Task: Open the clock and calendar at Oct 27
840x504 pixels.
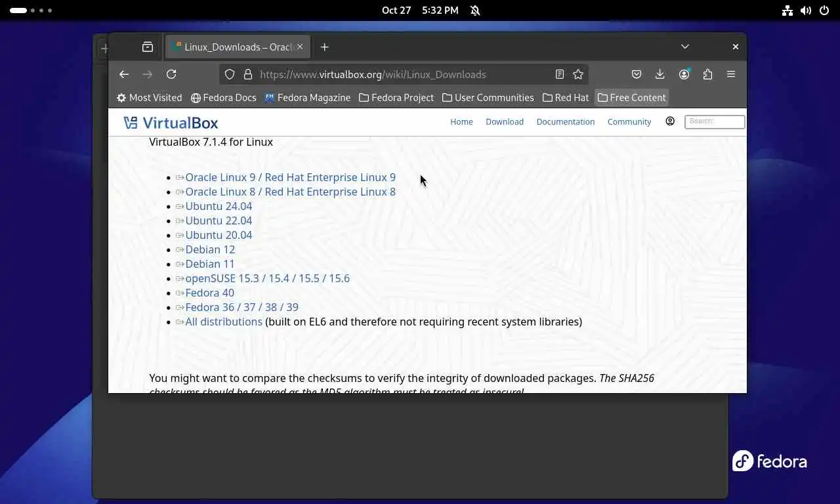Action: [420, 10]
